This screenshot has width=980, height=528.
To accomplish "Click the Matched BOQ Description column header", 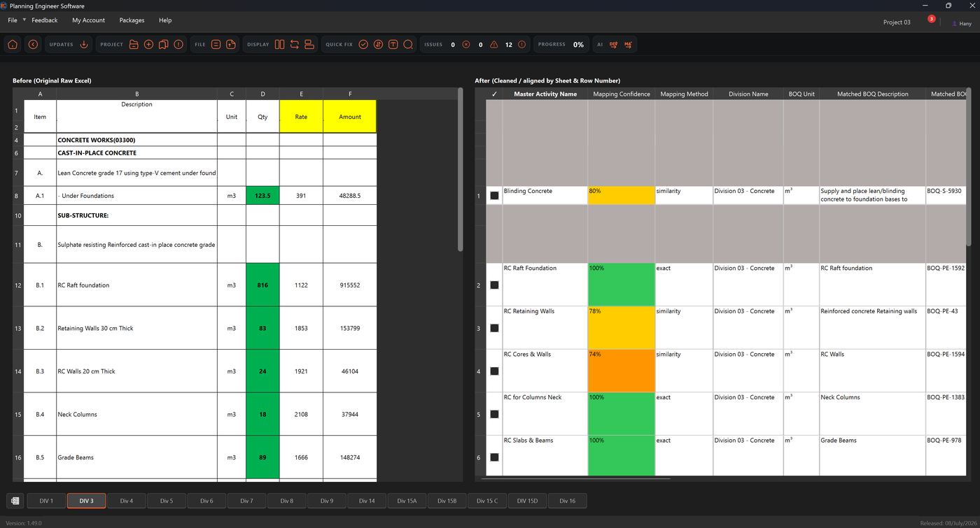I will click(873, 94).
